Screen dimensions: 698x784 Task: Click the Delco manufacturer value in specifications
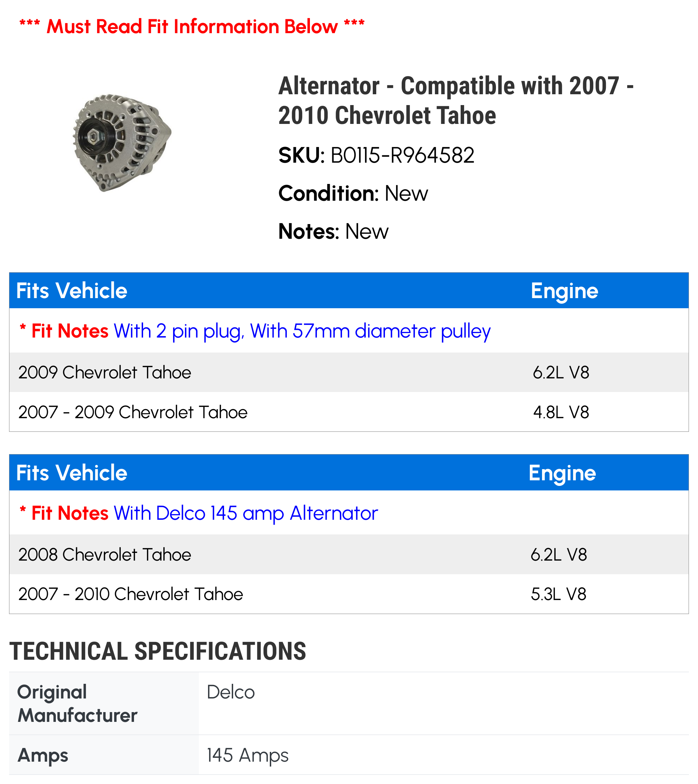click(230, 692)
